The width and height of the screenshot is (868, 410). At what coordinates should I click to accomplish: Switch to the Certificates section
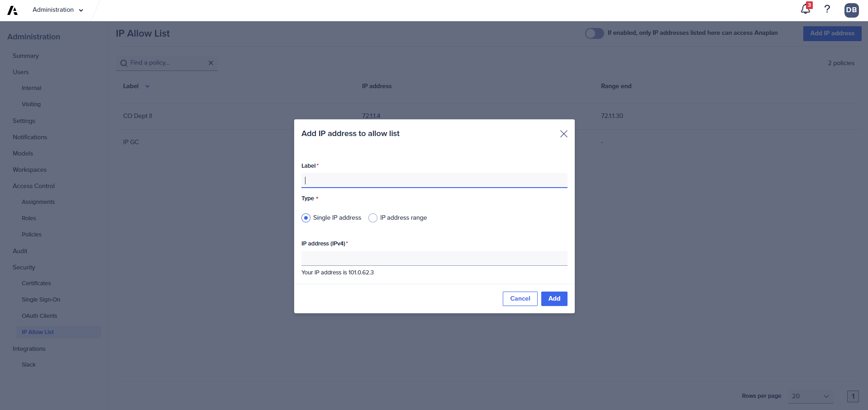(x=36, y=283)
